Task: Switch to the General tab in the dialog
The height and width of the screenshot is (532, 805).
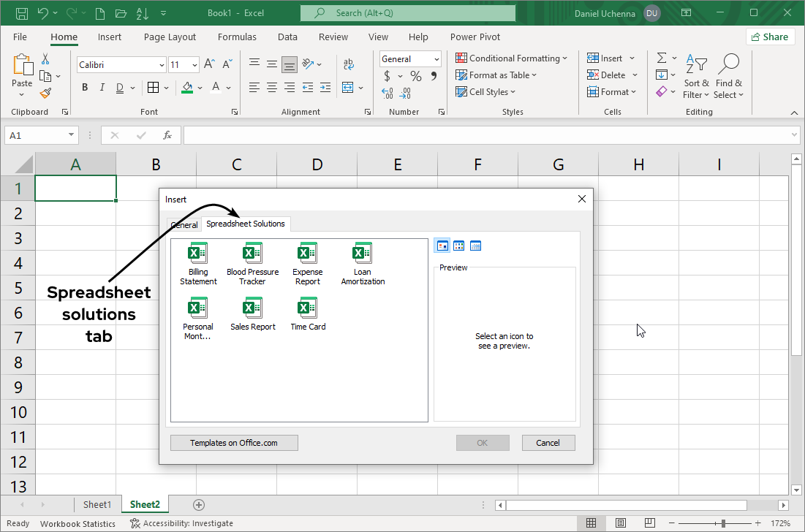Action: [184, 224]
